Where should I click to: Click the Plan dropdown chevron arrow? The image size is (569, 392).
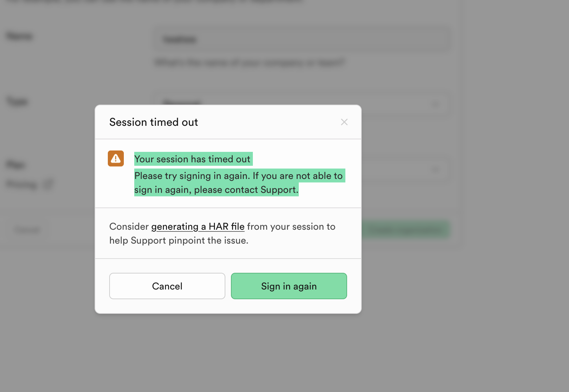[435, 170]
